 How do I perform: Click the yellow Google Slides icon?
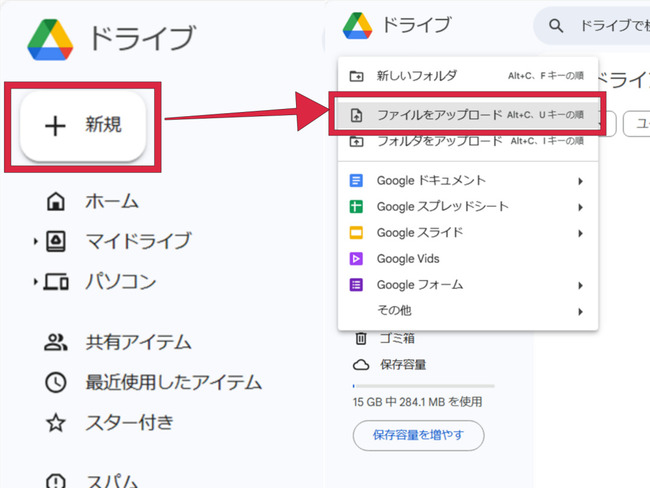coord(357,233)
